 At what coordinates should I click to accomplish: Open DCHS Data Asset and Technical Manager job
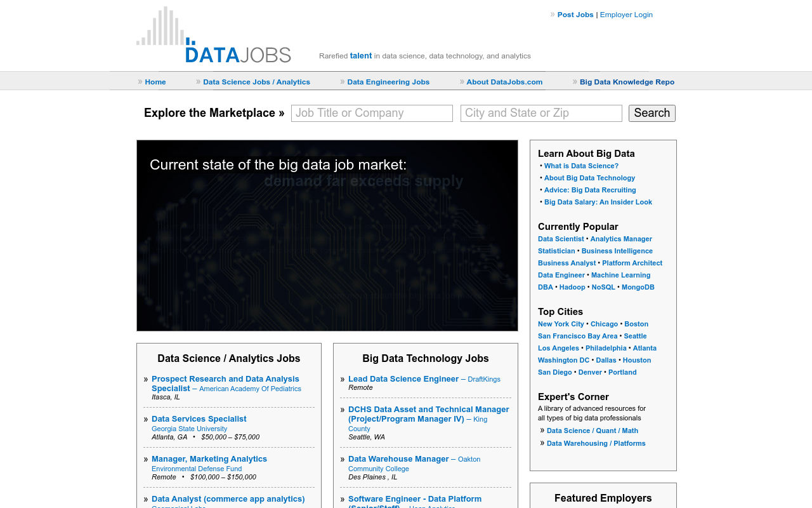coord(428,414)
